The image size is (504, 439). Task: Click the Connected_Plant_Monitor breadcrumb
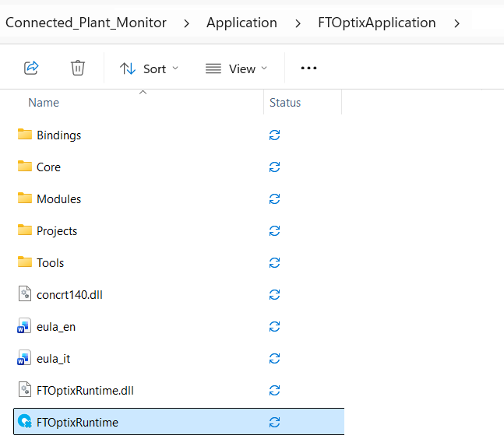(x=86, y=23)
